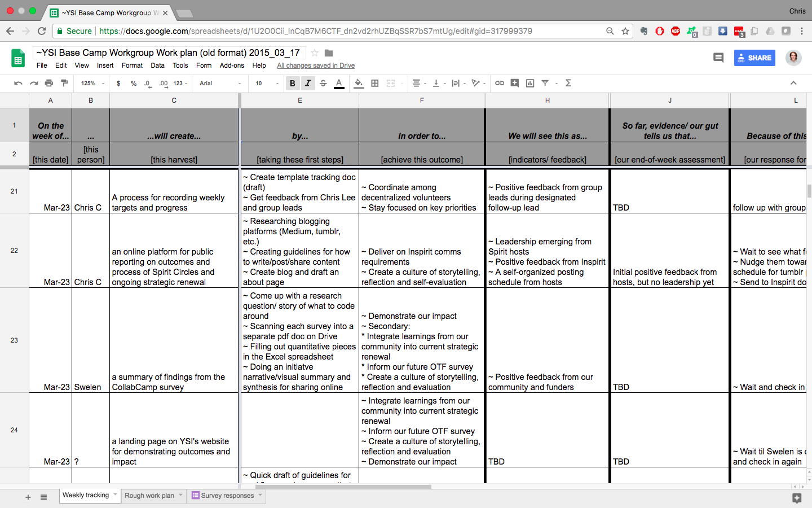Open the Weekly tracking tab dropdown arrow
The height and width of the screenshot is (508, 812).
point(115,494)
